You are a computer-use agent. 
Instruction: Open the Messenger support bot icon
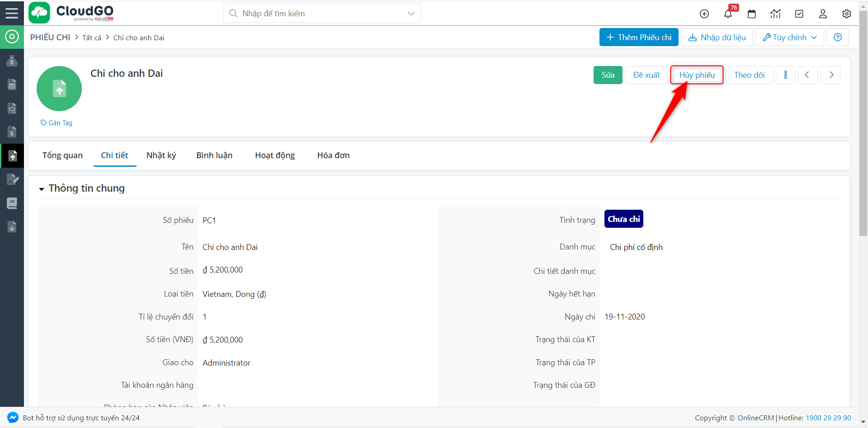tap(13, 418)
